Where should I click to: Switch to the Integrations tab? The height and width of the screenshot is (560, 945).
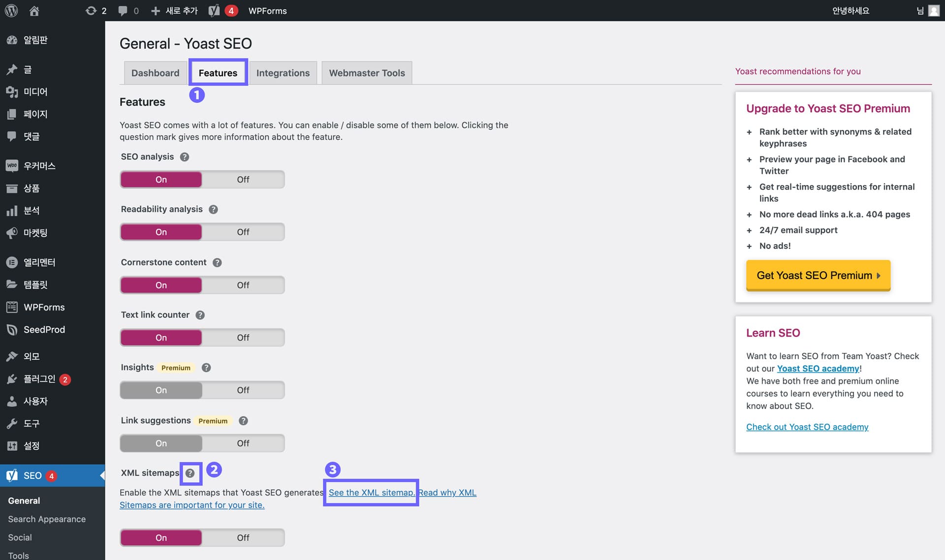(283, 73)
